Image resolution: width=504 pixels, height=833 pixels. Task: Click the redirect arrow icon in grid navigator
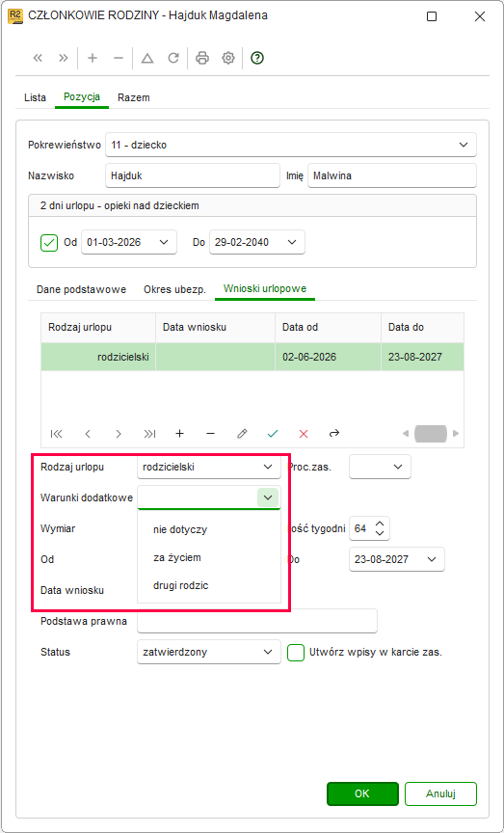[334, 434]
